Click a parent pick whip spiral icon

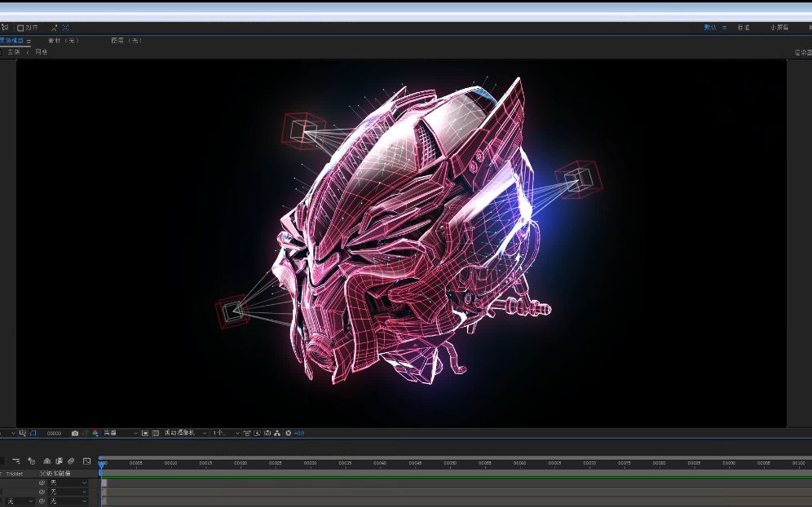42,483
